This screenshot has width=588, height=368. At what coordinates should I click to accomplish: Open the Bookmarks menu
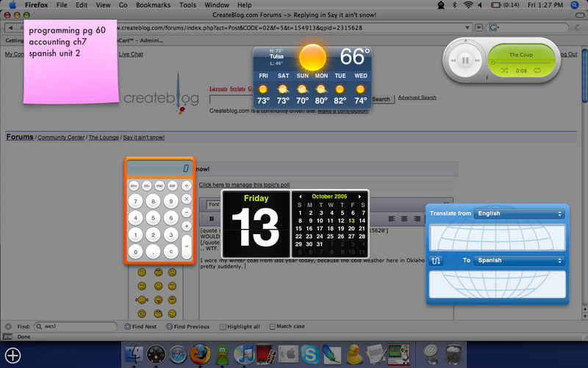[153, 5]
